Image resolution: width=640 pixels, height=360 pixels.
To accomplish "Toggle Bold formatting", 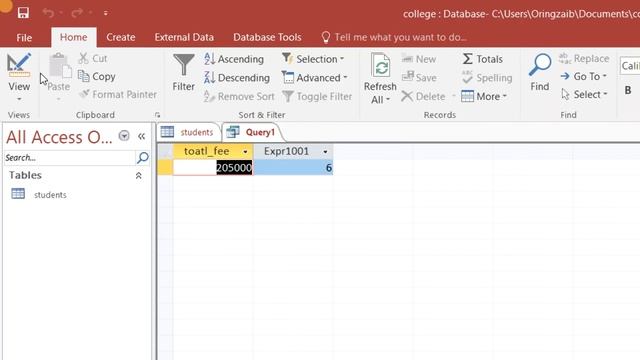I will (x=628, y=90).
